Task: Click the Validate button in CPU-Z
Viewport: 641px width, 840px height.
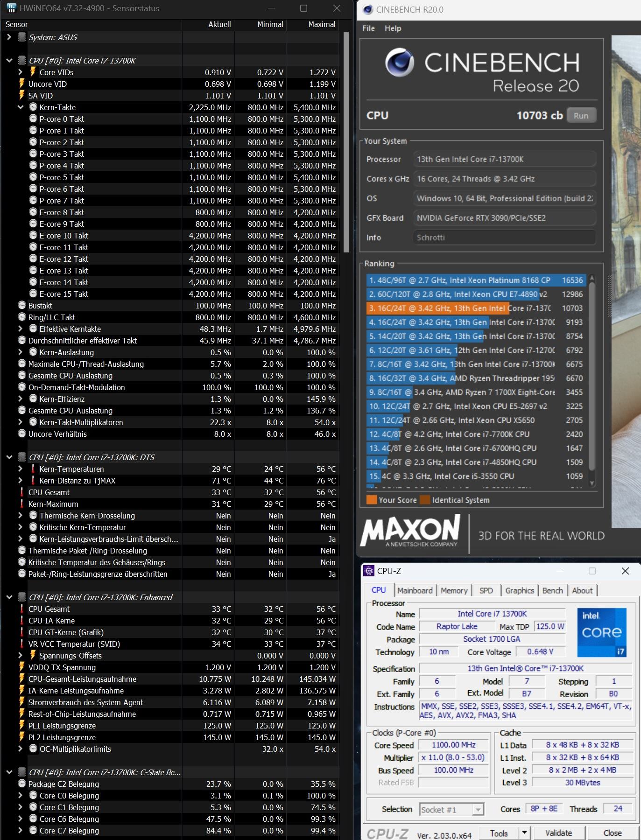Action: (559, 833)
